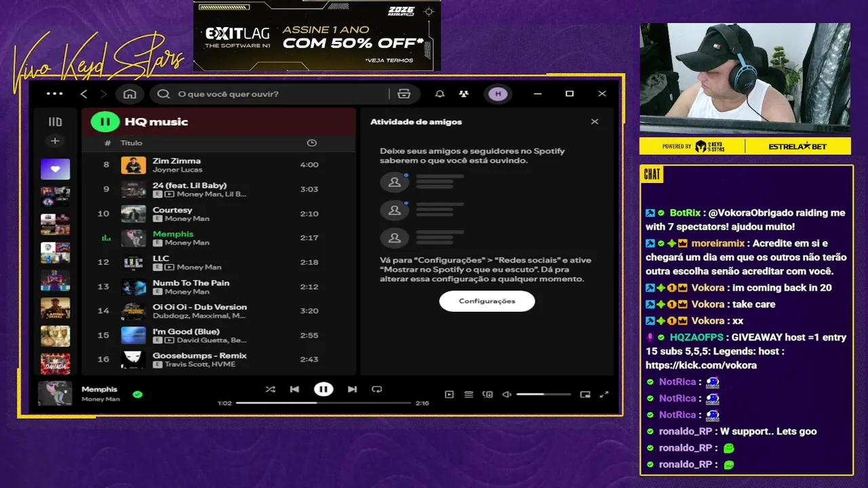The image size is (868, 488).
Task: Click the I'm Good (Blue) album cover
Action: [134, 335]
